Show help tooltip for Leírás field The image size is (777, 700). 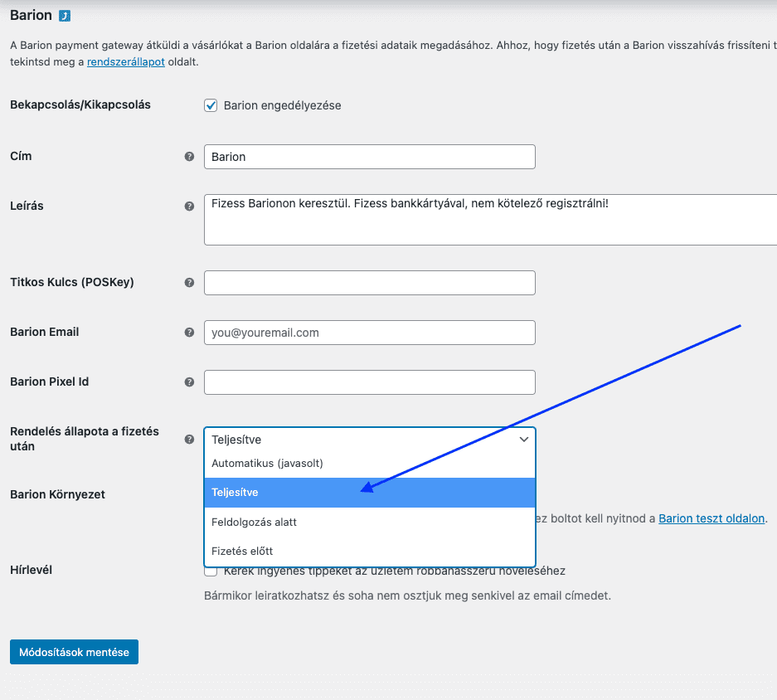(189, 207)
